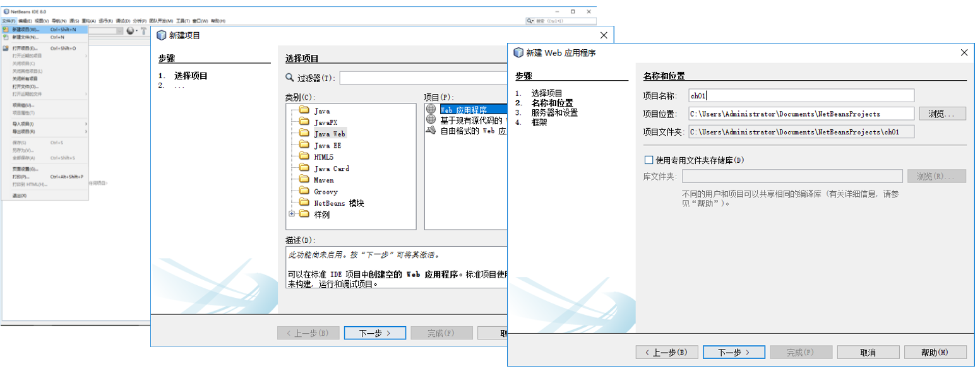Open the 视图 menu
This screenshot has height=371, width=980.
tap(42, 21)
